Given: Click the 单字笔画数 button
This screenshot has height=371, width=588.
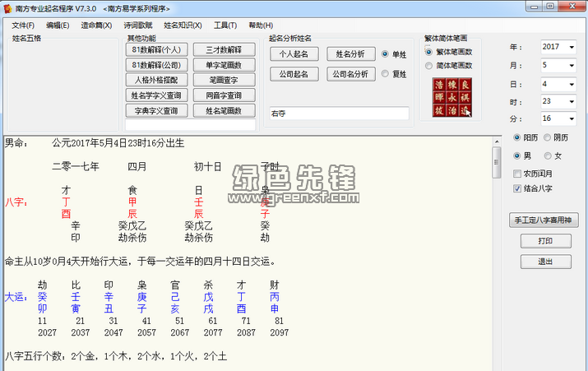Looking at the screenshot, I should [225, 65].
